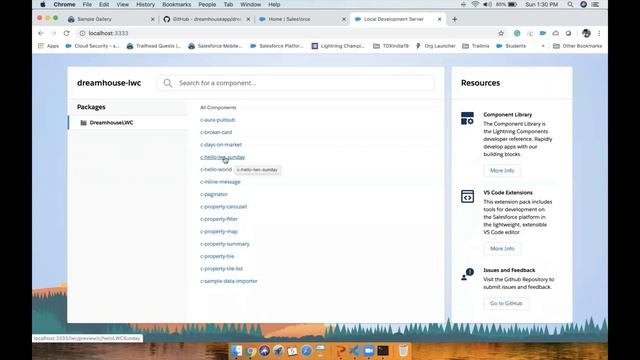Open the c-property-summary component
This screenshot has height=360, width=640.
[224, 244]
